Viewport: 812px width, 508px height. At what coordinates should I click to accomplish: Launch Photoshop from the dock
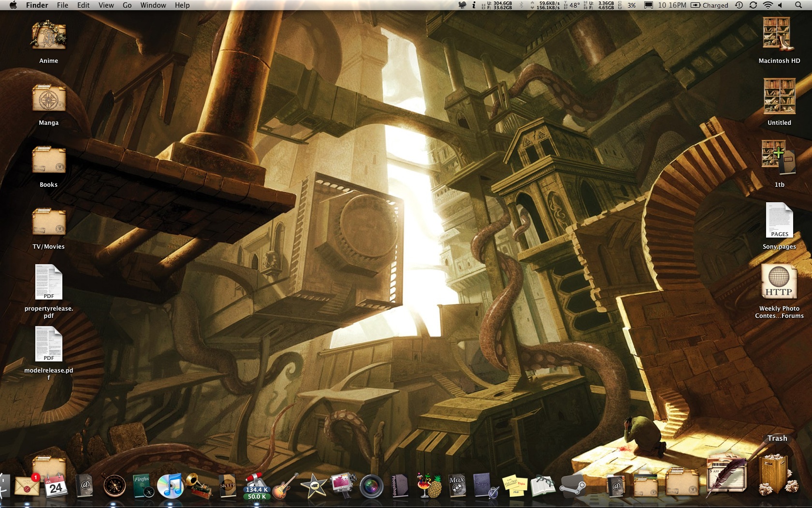point(400,486)
